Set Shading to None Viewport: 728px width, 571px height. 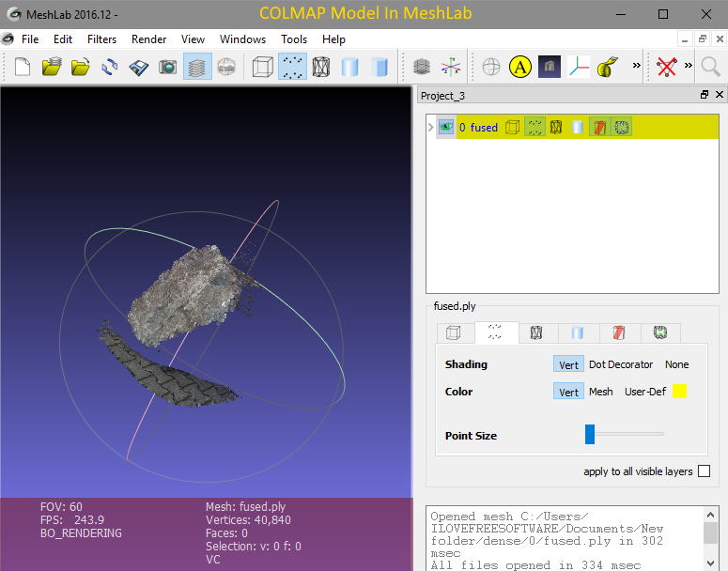tap(677, 364)
